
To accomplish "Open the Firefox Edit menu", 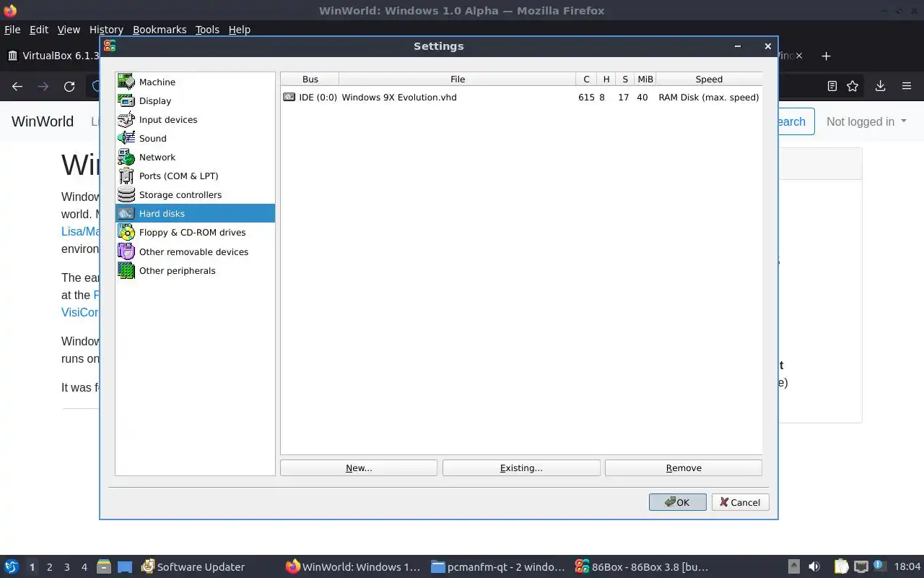I will point(39,30).
